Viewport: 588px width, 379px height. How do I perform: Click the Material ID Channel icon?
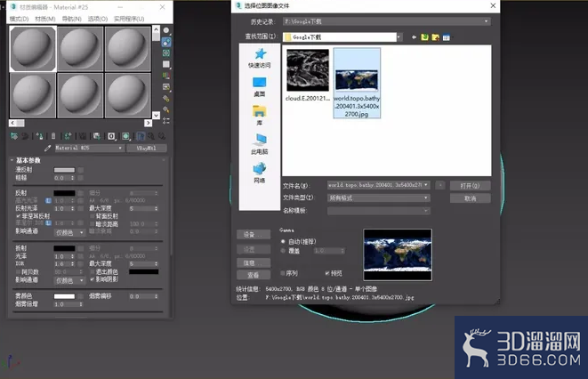(111, 136)
